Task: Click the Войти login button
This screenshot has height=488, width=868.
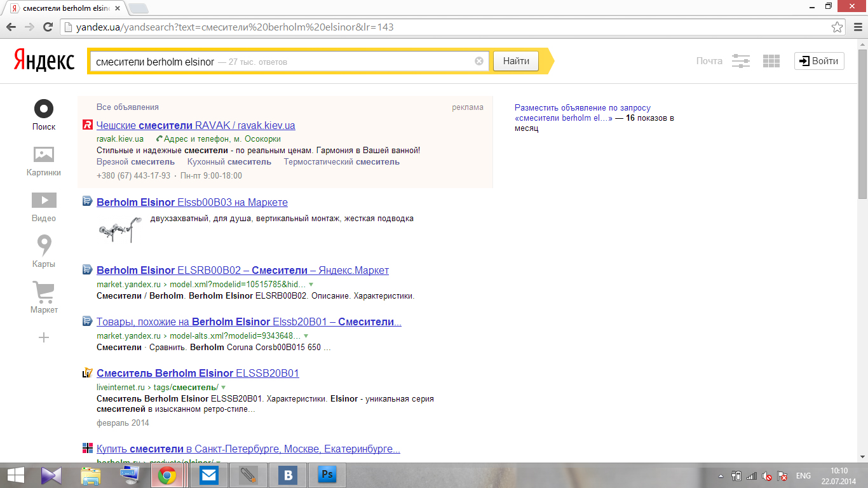Action: tap(819, 61)
